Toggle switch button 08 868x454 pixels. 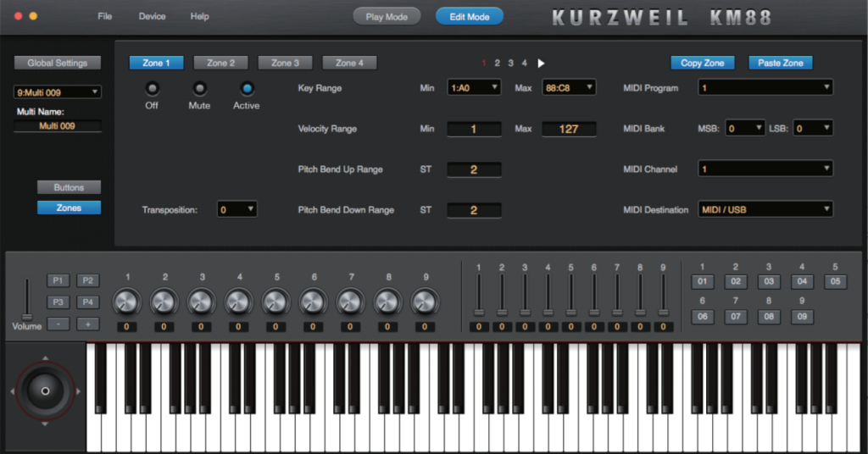click(x=768, y=317)
